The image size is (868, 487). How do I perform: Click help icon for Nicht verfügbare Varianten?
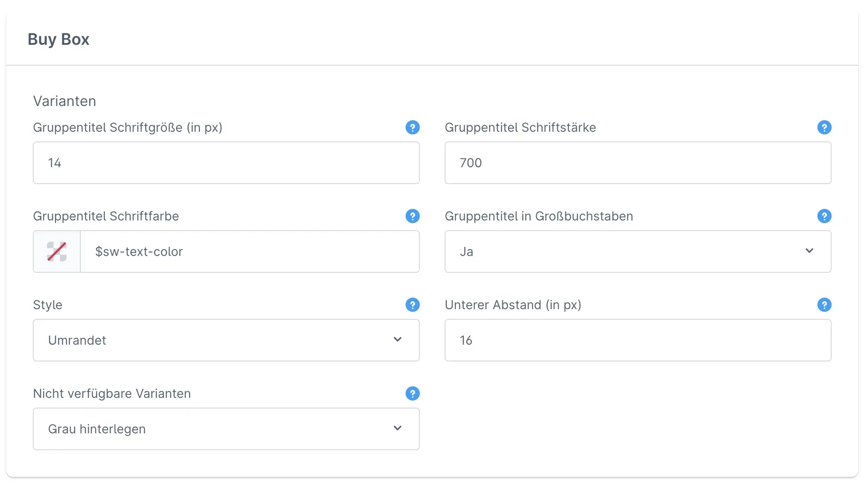coord(412,394)
